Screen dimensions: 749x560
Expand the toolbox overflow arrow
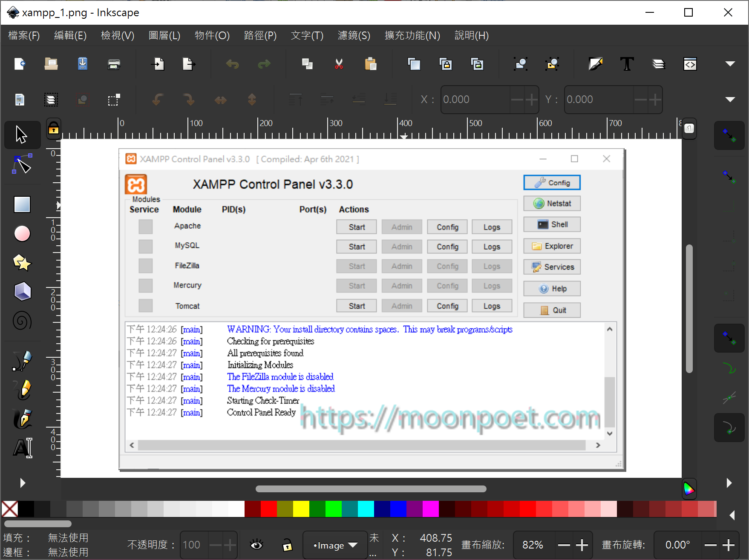click(x=23, y=483)
